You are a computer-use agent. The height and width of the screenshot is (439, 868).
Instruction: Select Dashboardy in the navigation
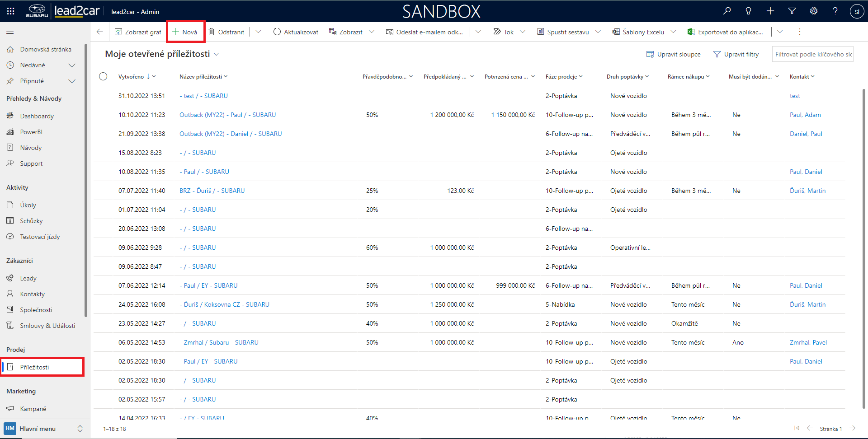coord(37,117)
